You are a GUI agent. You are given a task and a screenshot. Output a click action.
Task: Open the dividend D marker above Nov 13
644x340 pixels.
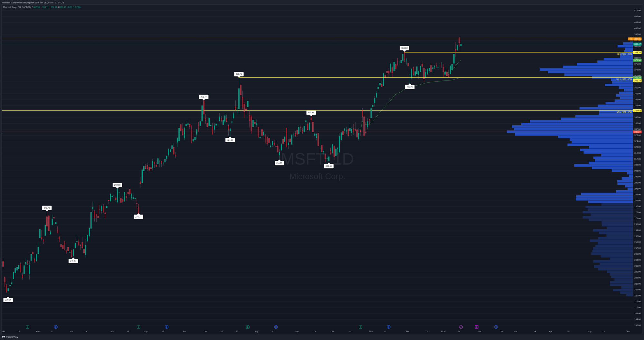point(389,327)
